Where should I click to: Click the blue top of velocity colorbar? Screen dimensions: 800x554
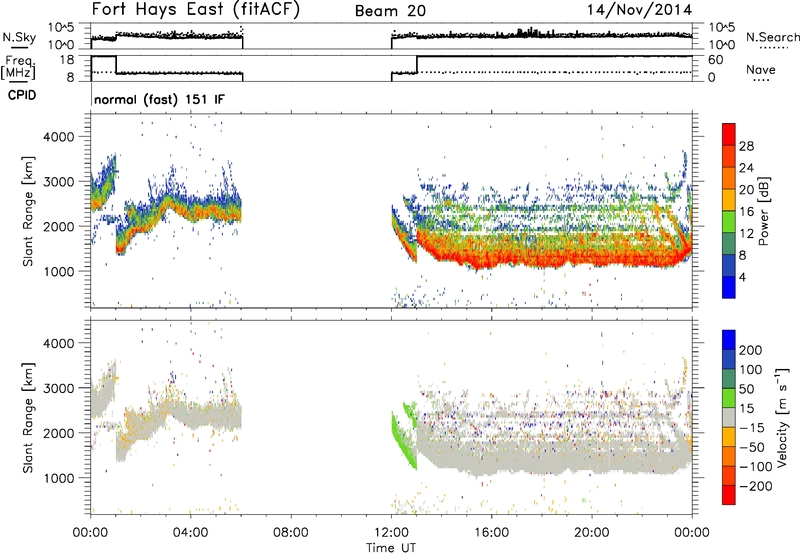pyautogui.click(x=729, y=340)
